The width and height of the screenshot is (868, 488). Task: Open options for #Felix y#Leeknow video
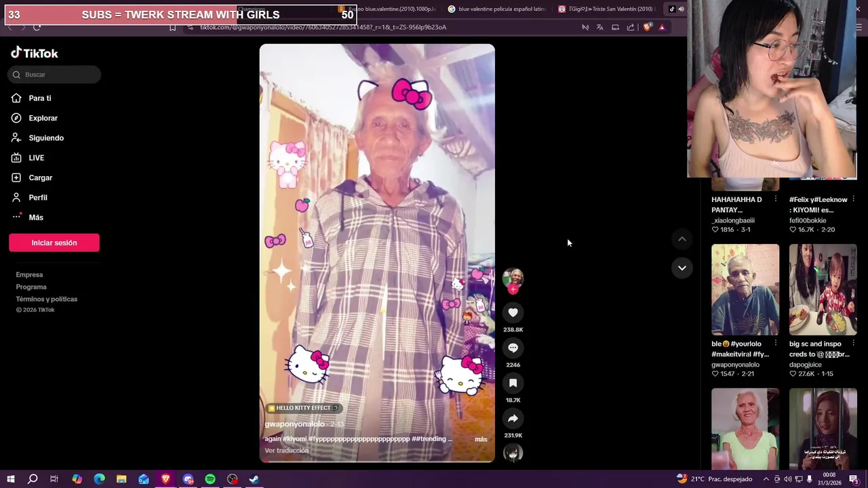(x=853, y=199)
